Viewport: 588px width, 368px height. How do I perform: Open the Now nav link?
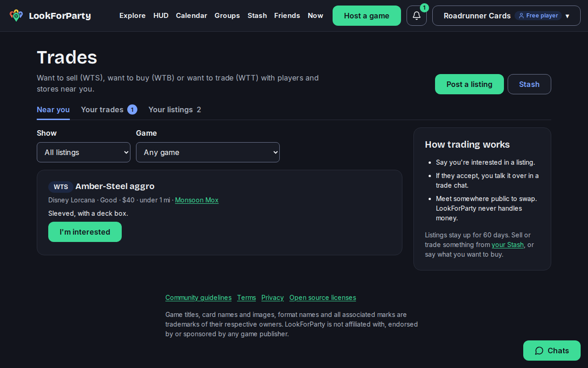pyautogui.click(x=315, y=16)
